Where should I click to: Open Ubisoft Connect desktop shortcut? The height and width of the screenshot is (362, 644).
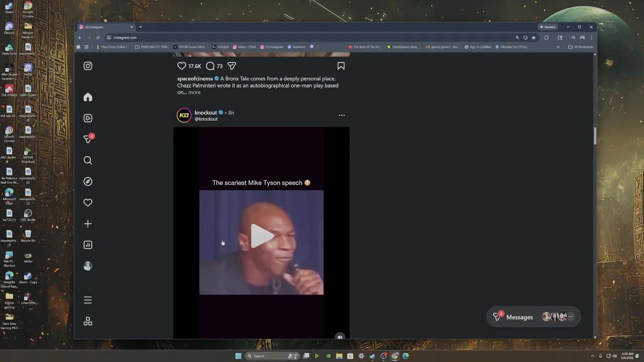click(x=9, y=134)
